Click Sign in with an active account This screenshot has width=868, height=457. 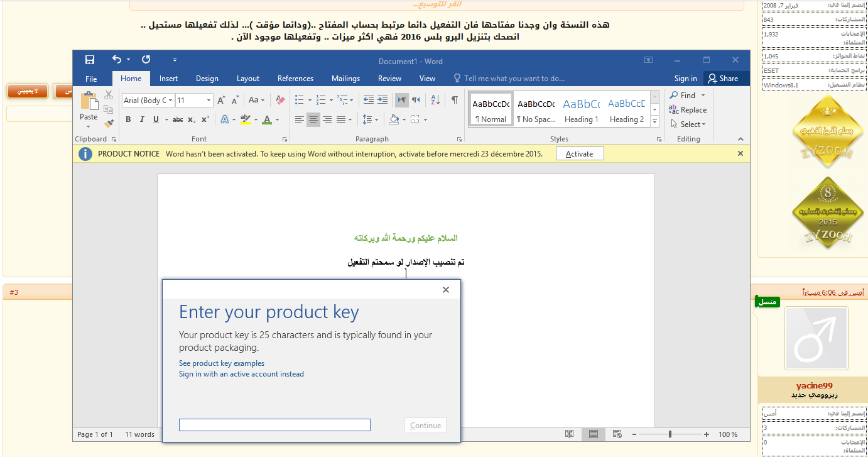click(241, 374)
